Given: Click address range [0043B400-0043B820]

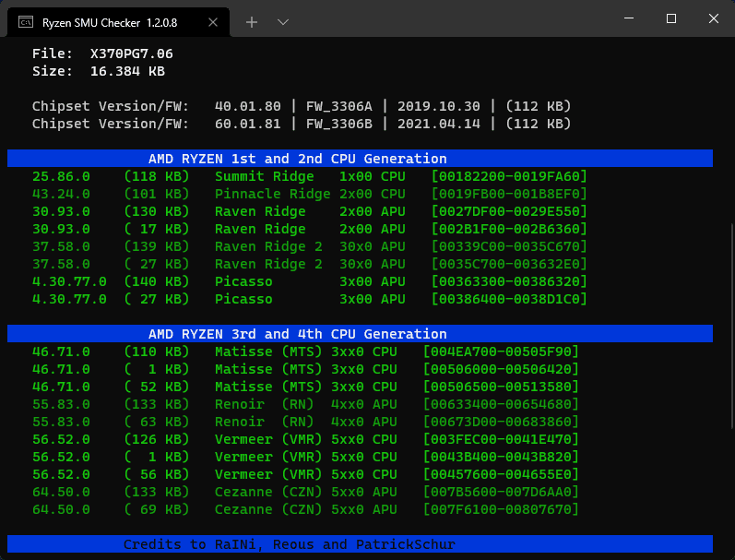Looking at the screenshot, I should point(501,457).
